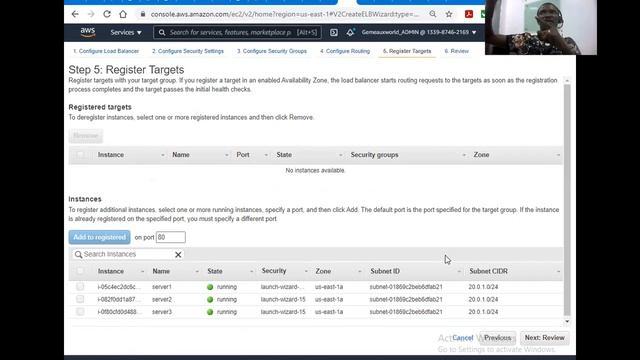Screen dimensions: 640x360
Task: Click the server2 name cell
Action: (162, 300)
